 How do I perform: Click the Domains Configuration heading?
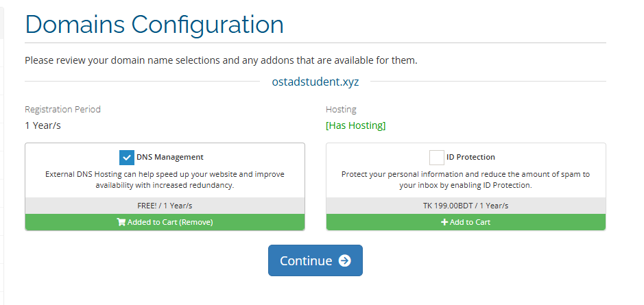click(x=154, y=25)
